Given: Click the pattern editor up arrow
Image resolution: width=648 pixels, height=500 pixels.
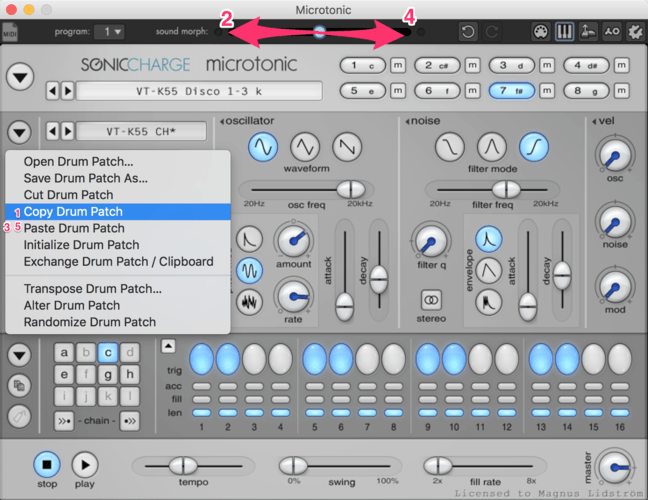Looking at the screenshot, I should coord(168,346).
